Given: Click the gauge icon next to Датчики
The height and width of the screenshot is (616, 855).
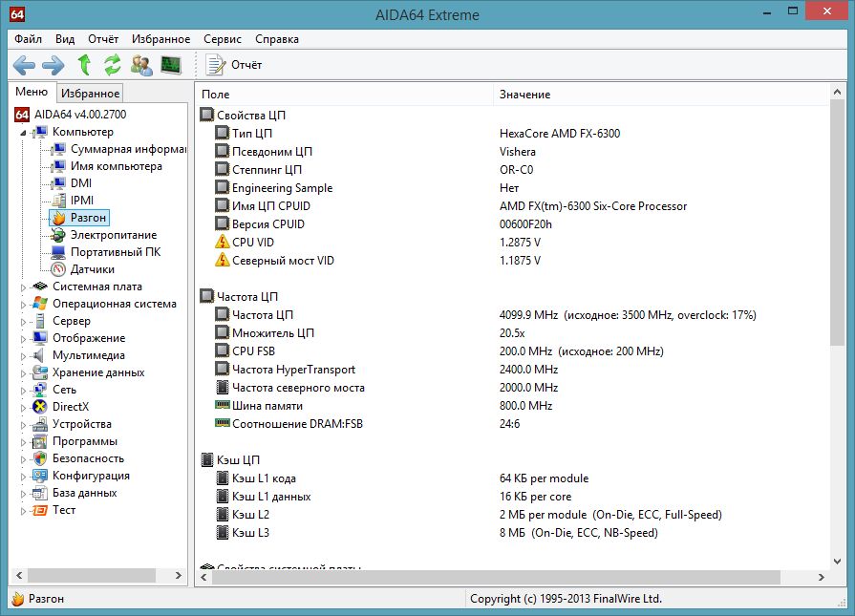Looking at the screenshot, I should click(x=58, y=269).
